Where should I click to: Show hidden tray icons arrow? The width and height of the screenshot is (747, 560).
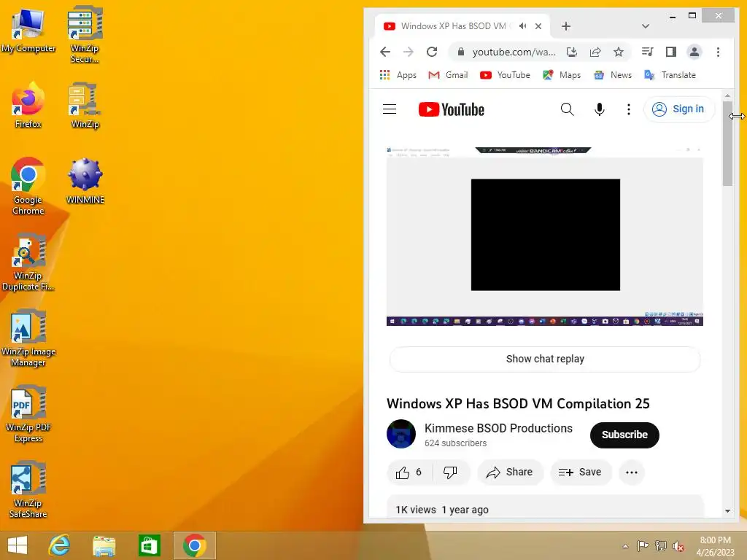pyautogui.click(x=625, y=546)
